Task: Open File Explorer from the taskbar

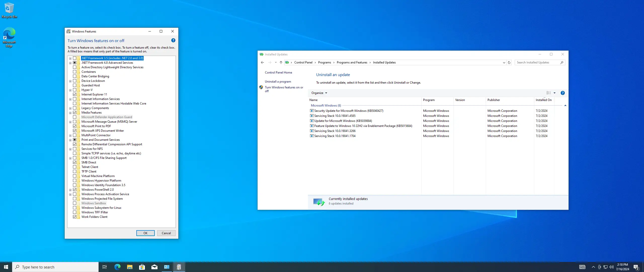Action: (x=130, y=267)
